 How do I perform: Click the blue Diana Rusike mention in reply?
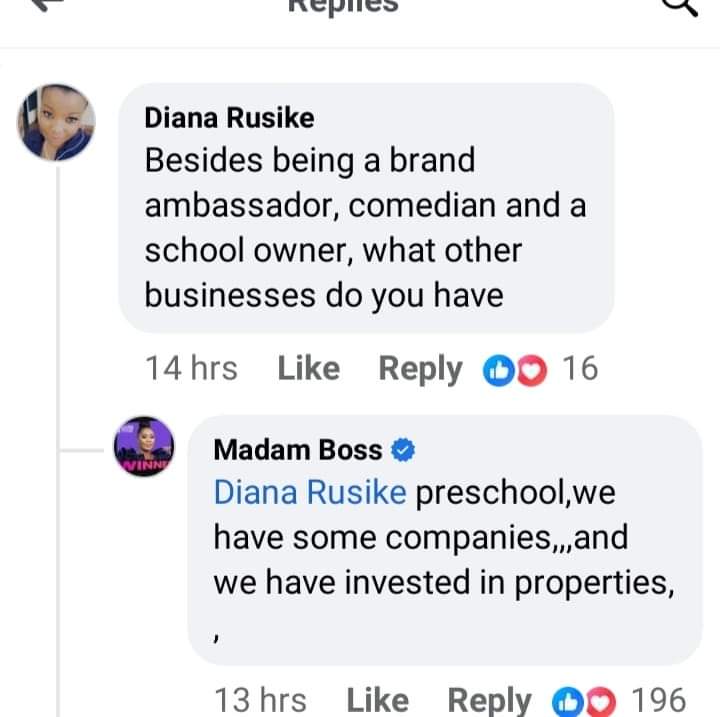point(310,493)
